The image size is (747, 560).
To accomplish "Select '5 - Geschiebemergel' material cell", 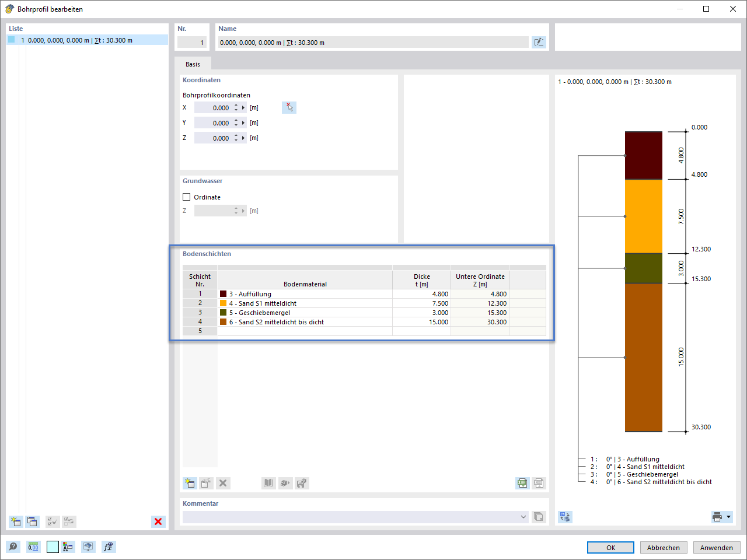I will click(305, 313).
